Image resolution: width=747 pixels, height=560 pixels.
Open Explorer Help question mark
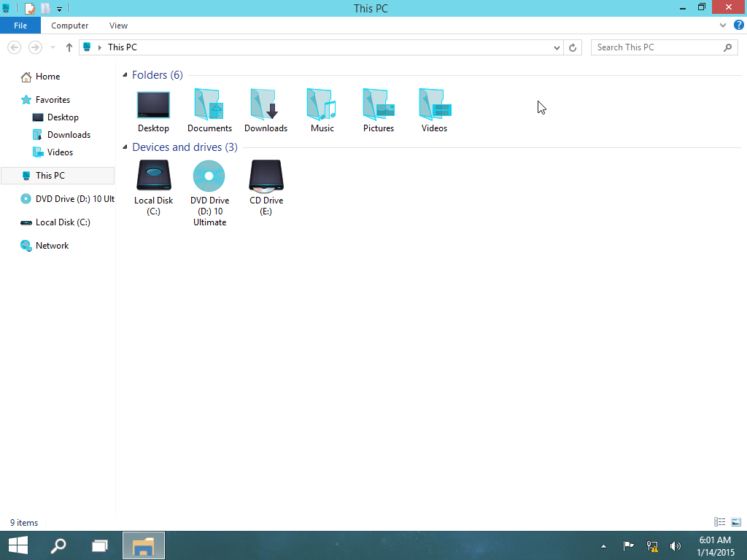(738, 26)
